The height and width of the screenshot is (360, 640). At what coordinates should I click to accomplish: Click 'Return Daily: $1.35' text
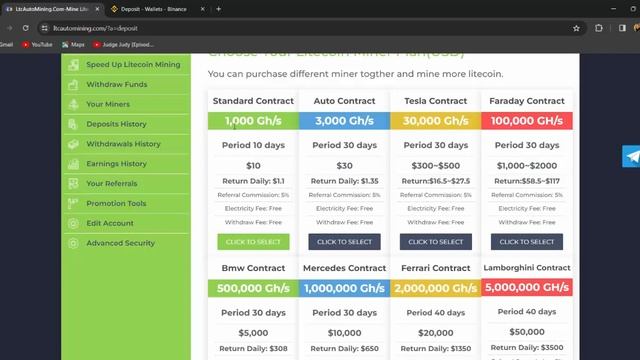coord(344,181)
